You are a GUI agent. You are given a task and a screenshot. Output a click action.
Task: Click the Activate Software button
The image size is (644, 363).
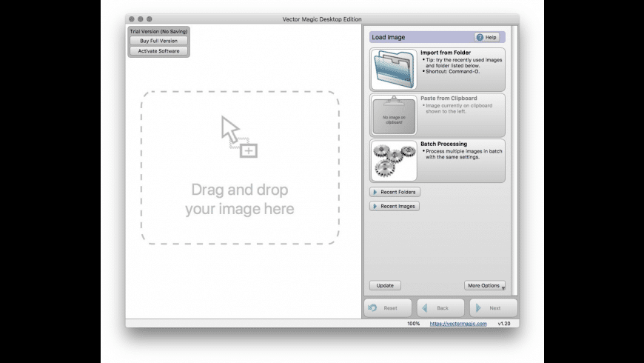(x=158, y=51)
